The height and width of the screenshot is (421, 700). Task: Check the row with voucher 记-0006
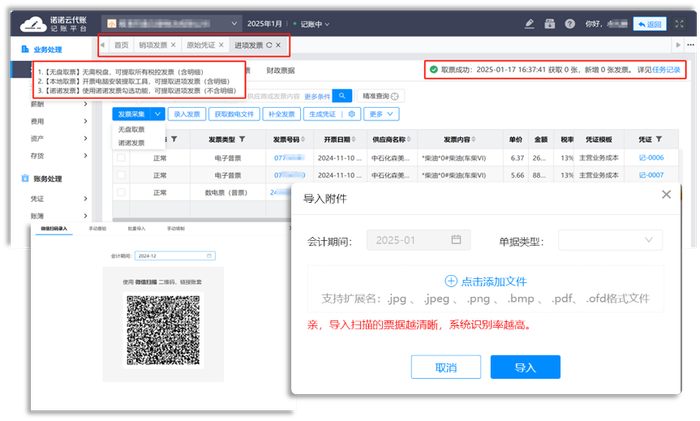[121, 158]
